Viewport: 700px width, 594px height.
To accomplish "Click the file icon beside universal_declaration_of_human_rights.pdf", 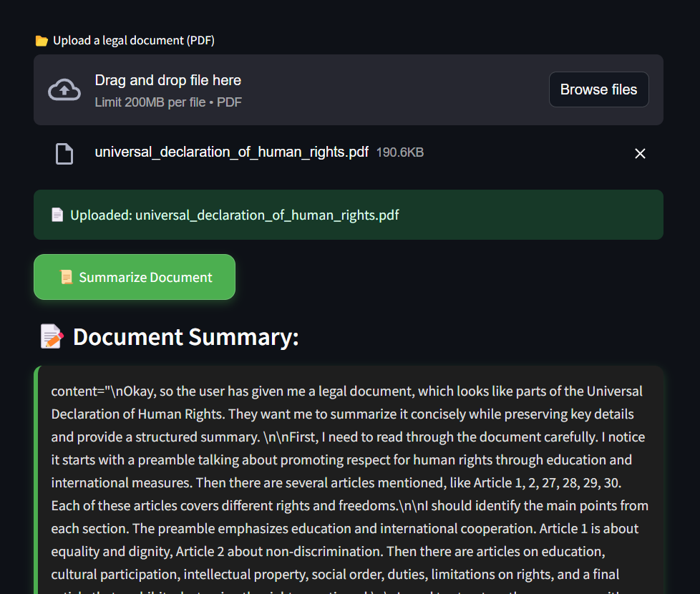I will 64,154.
